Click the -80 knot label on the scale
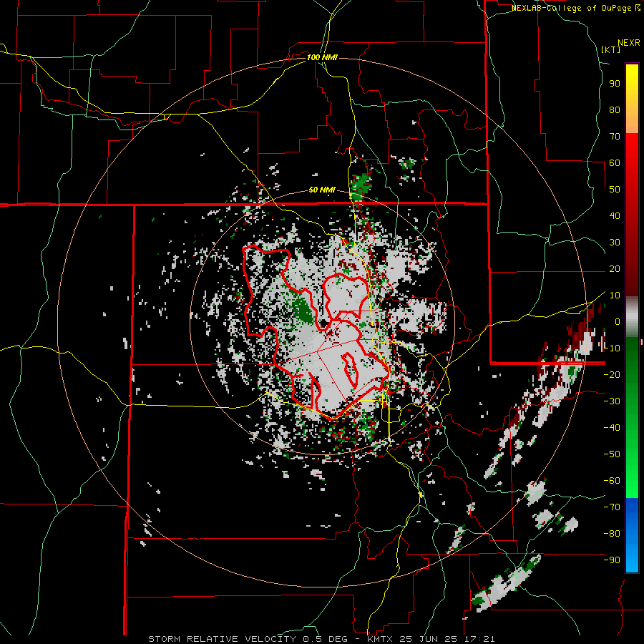The height and width of the screenshot is (644, 644). point(612,534)
